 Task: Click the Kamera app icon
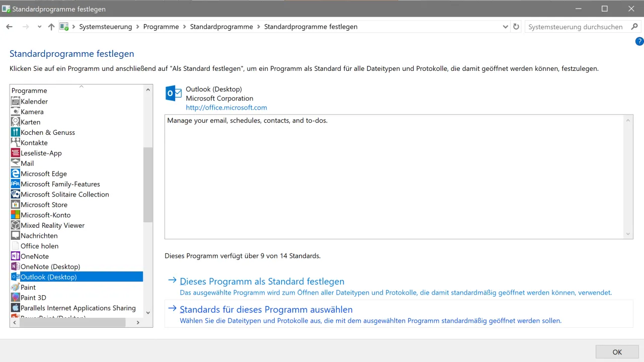pos(15,112)
